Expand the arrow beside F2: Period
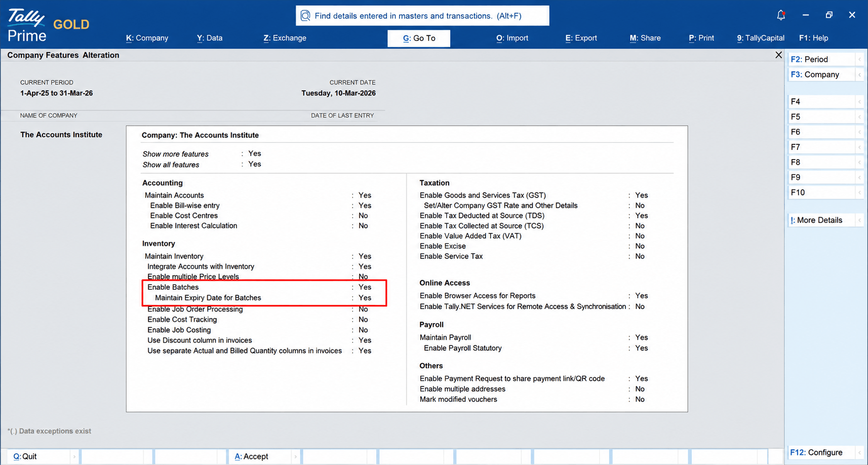Screen dimensions: 868x465 point(860,59)
